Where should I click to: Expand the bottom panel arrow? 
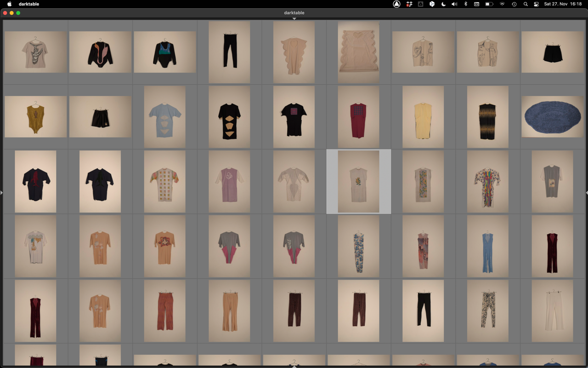coord(294,366)
